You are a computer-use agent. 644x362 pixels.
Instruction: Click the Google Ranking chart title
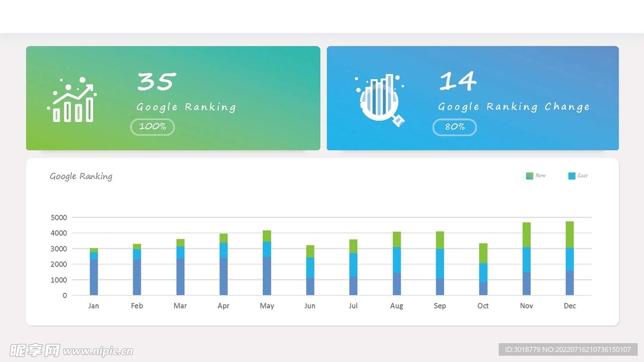pyautogui.click(x=81, y=177)
